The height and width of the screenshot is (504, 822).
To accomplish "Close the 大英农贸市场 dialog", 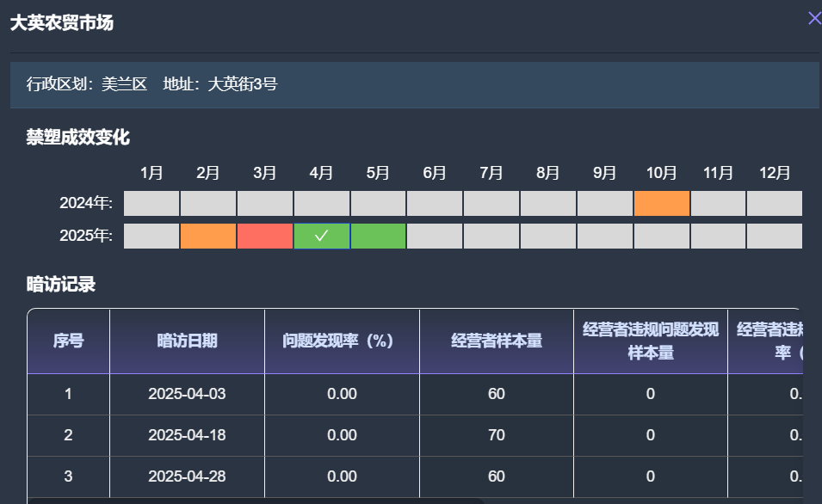I will [813, 18].
